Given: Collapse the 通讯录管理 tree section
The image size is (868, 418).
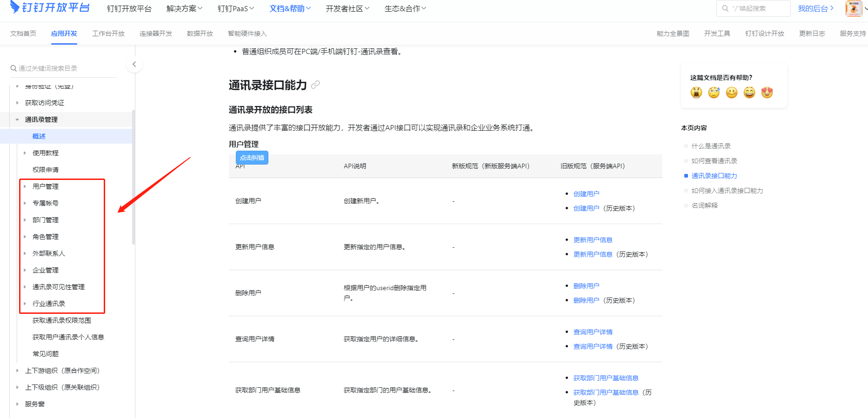Looking at the screenshot, I should [17, 119].
